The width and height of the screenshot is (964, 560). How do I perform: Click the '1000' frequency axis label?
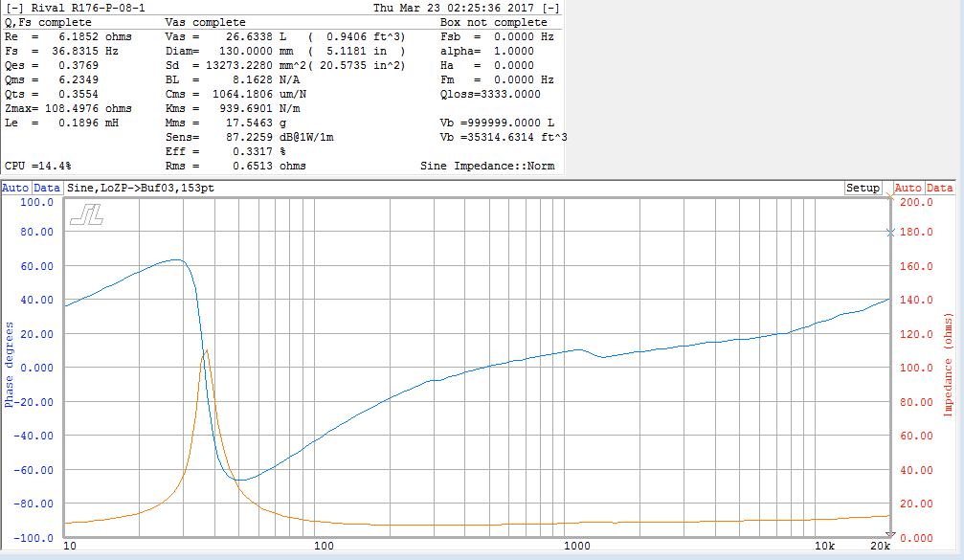(x=576, y=546)
